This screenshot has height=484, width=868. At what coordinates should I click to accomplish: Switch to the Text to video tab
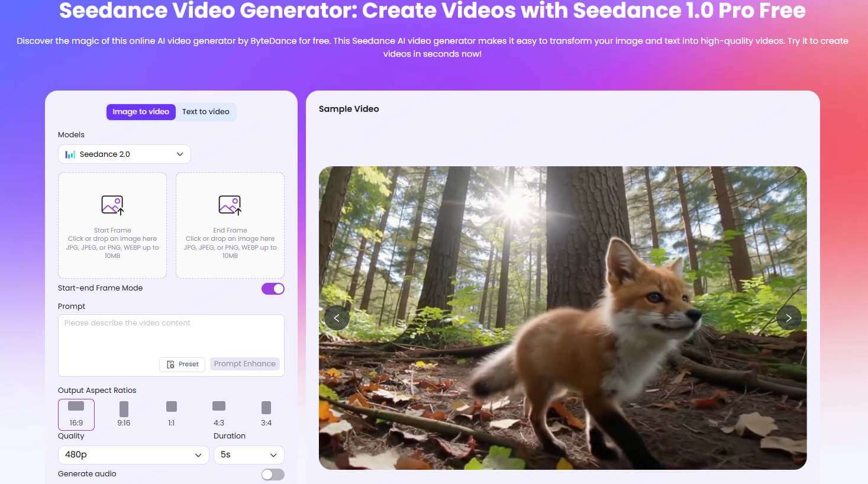pos(206,111)
